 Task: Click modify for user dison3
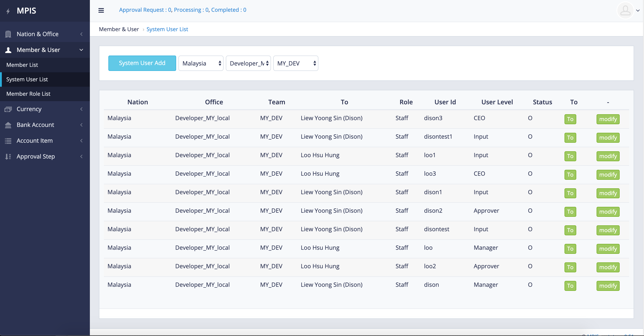coord(608,119)
